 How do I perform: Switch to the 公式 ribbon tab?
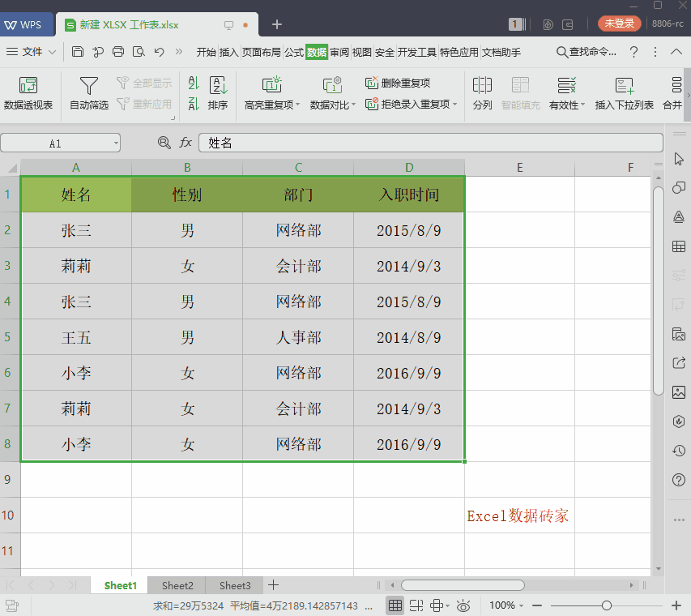pyautogui.click(x=294, y=52)
